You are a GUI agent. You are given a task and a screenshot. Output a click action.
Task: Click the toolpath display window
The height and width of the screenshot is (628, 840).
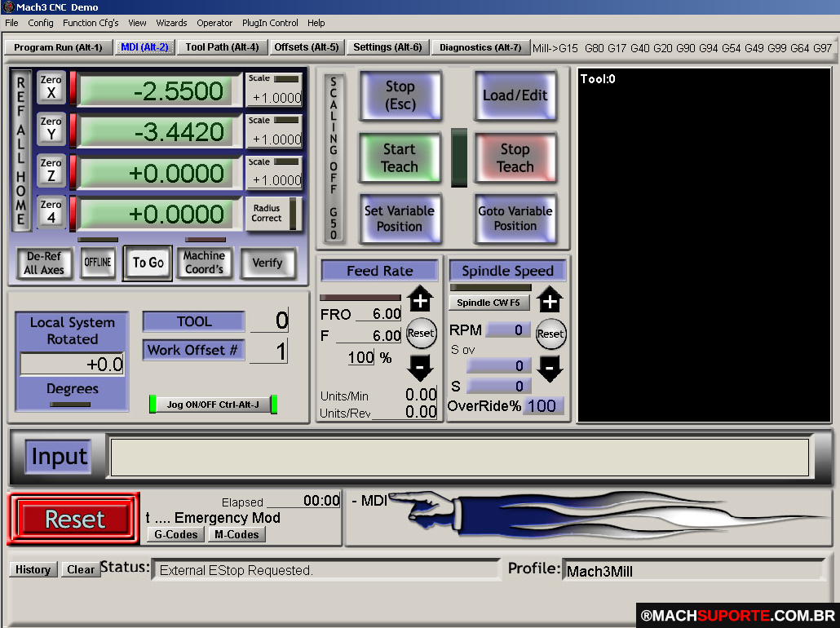tap(704, 245)
